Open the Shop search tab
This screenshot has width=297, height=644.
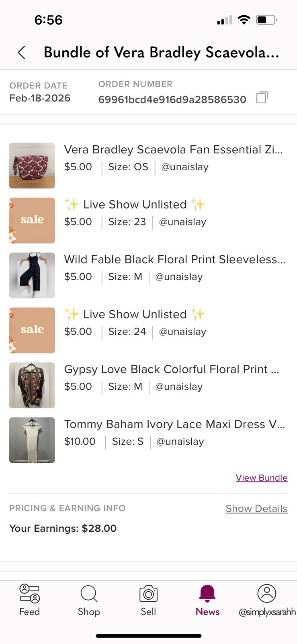[89, 600]
